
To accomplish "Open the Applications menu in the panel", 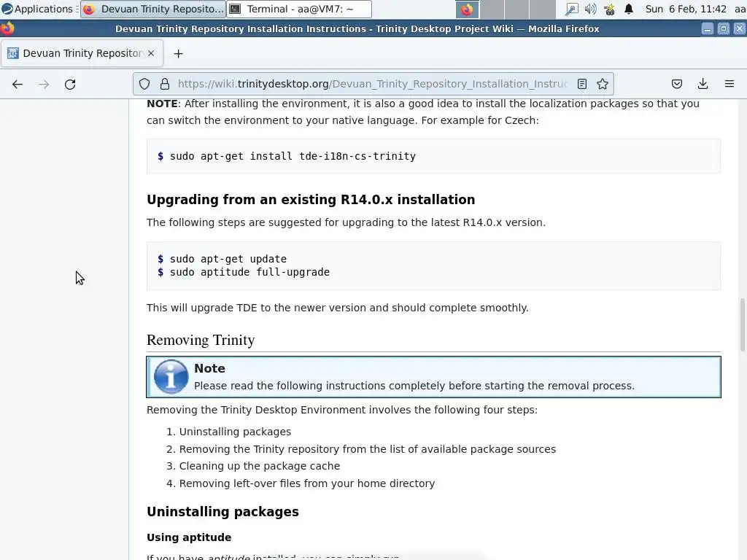I will pyautogui.click(x=38, y=9).
